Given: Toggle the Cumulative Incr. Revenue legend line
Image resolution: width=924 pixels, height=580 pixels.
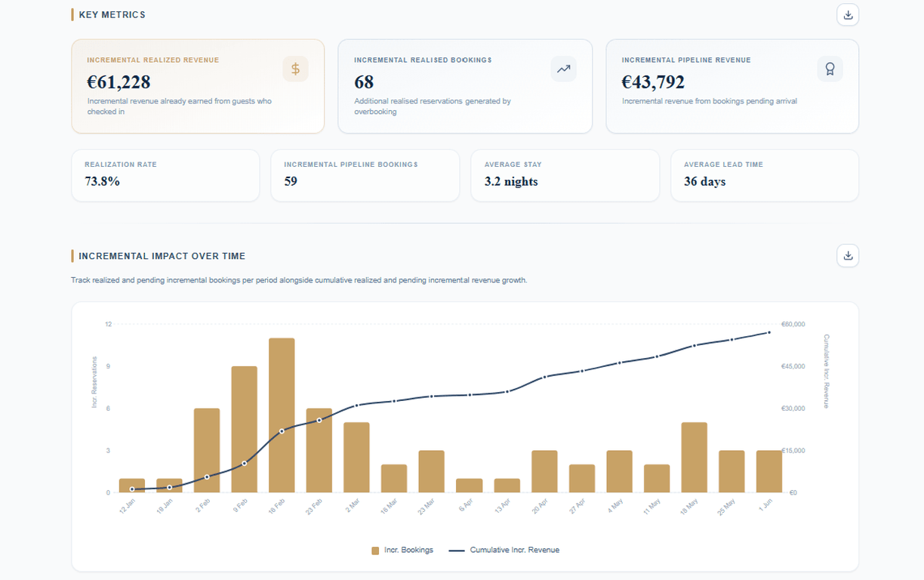Looking at the screenshot, I should (x=457, y=551).
